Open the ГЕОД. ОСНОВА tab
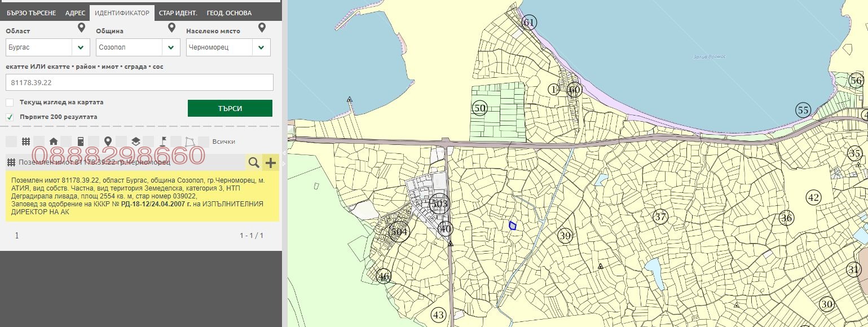Image resolution: width=868 pixels, height=327 pixels. point(229,13)
